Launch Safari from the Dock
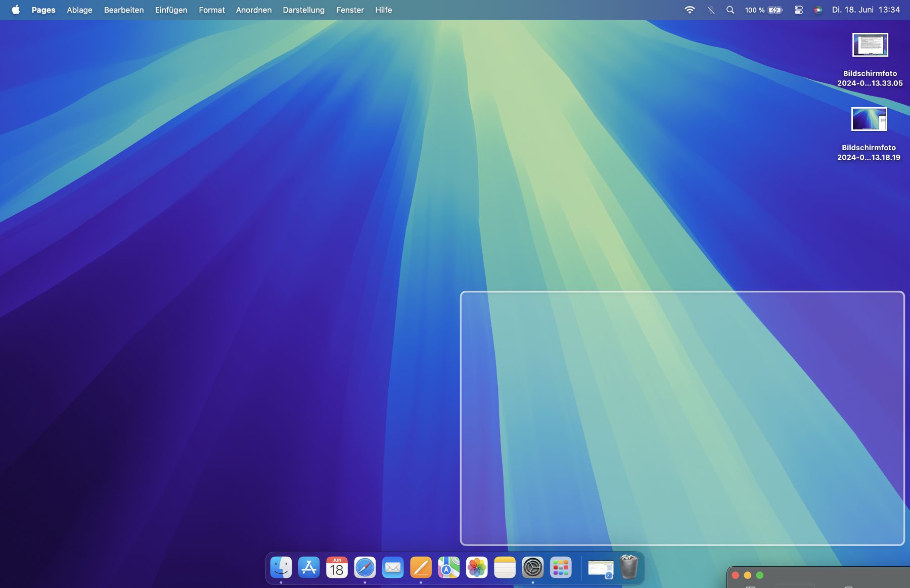The width and height of the screenshot is (910, 588). (365, 568)
